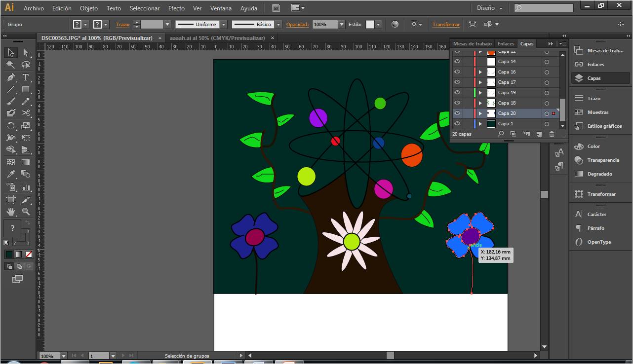Switch to aaaah.ai document tab
The width and height of the screenshot is (633, 364).
[x=217, y=38]
